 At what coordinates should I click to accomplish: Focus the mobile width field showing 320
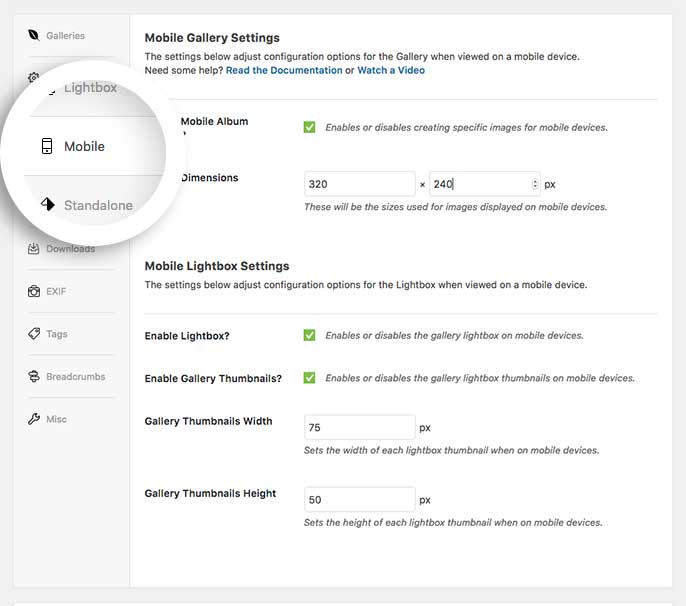[360, 184]
